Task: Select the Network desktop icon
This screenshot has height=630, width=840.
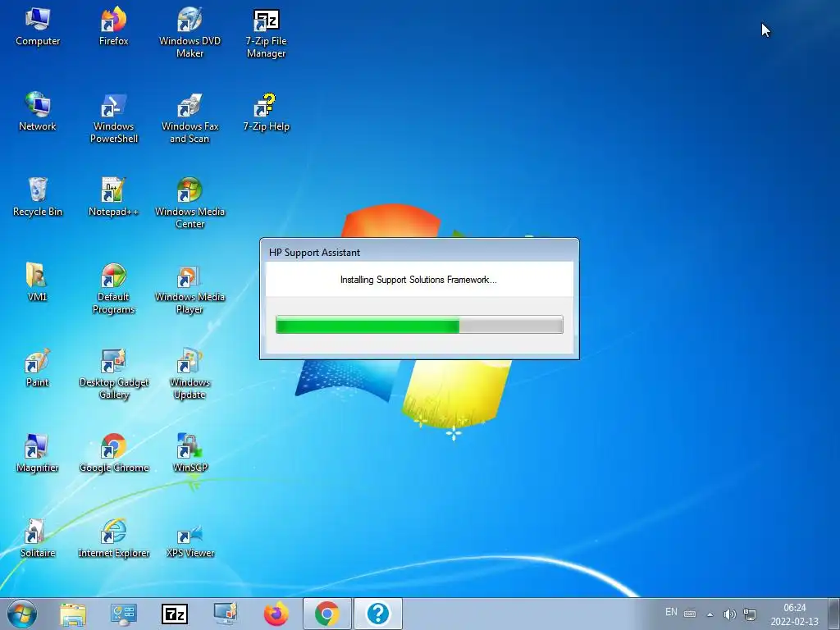Action: [38, 112]
